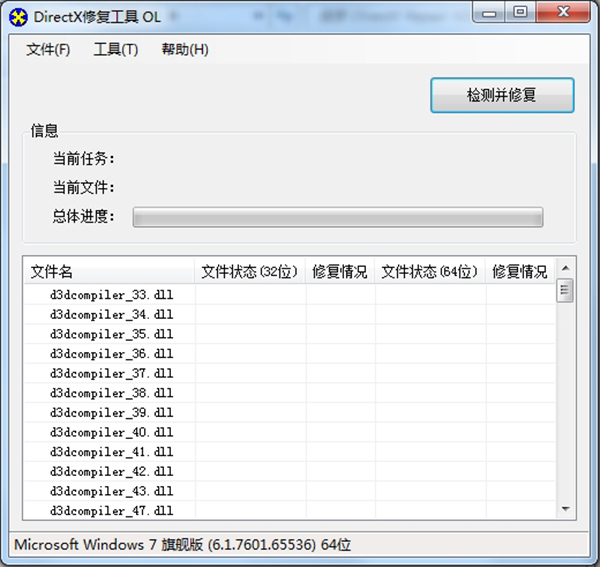The image size is (600, 567).
Task: Click the file list scrollbar thumb
Action: pyautogui.click(x=565, y=290)
